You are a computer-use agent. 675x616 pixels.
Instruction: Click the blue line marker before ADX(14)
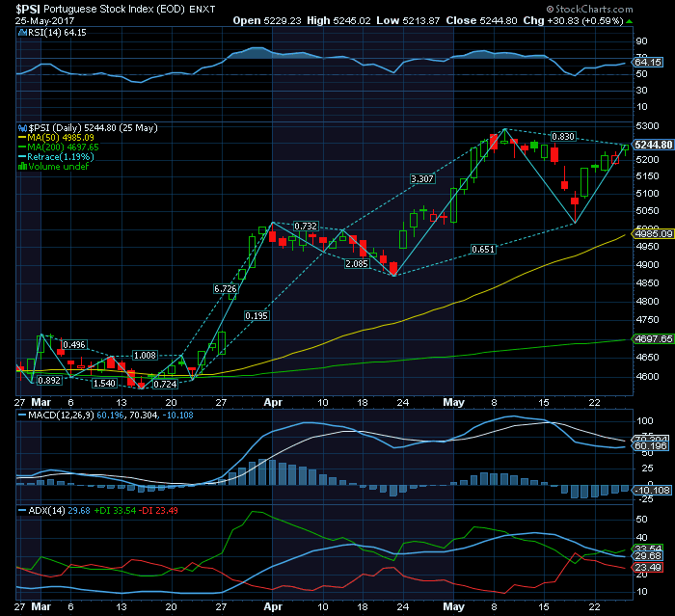tap(22, 511)
